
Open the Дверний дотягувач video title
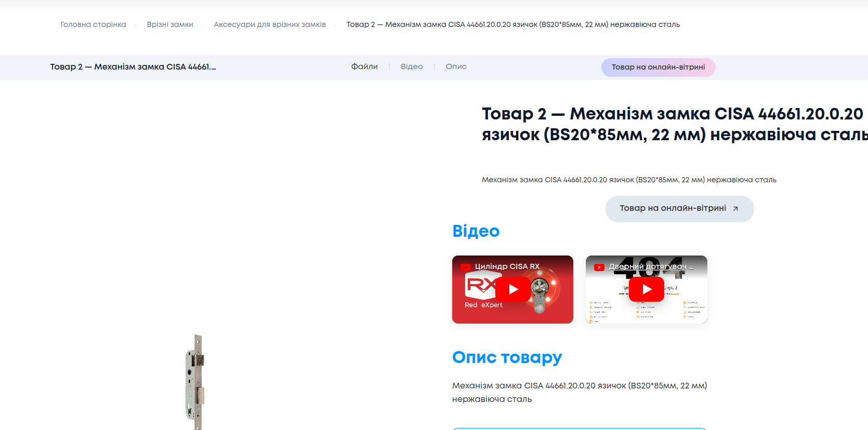[651, 266]
